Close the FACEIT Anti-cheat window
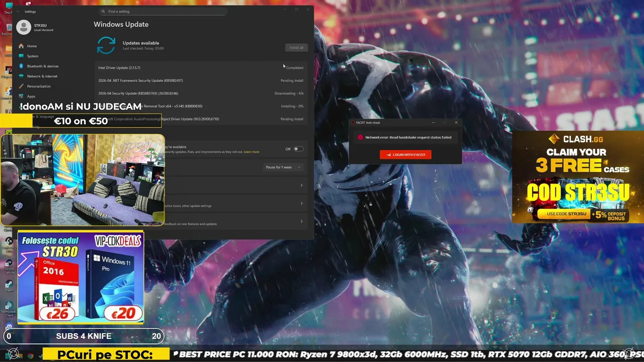This screenshot has height=362, width=644. click(x=456, y=122)
